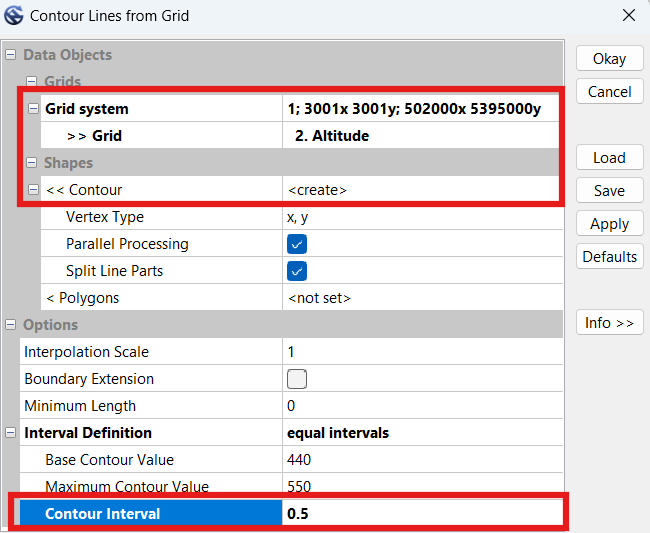Screen dimensions: 650x533
Task: Click the Save settings button
Action: click(x=609, y=191)
